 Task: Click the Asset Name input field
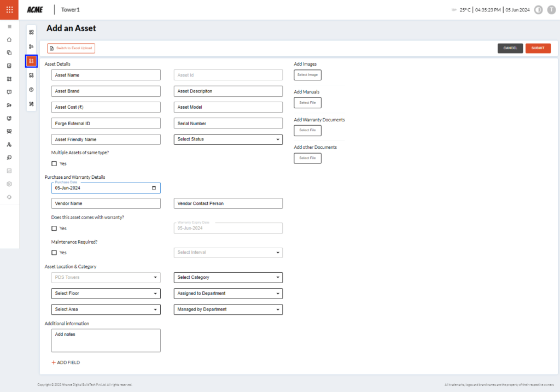106,75
